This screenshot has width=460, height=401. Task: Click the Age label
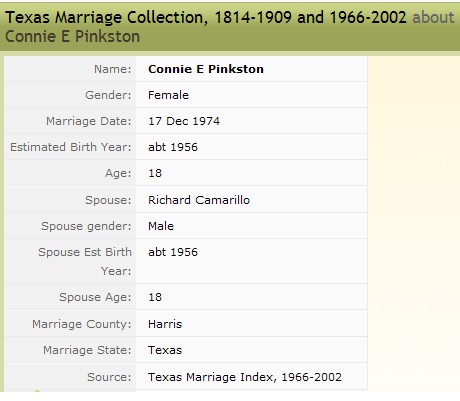pyautogui.click(x=118, y=173)
